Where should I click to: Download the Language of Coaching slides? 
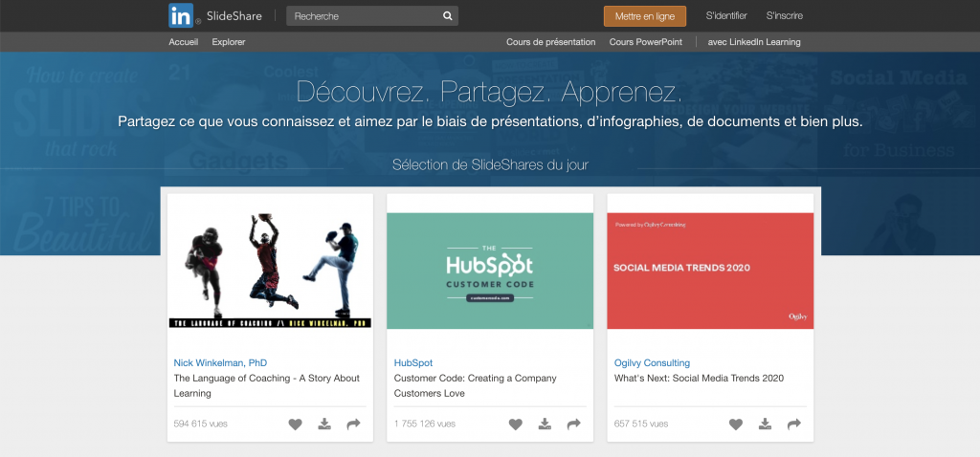[x=324, y=424]
